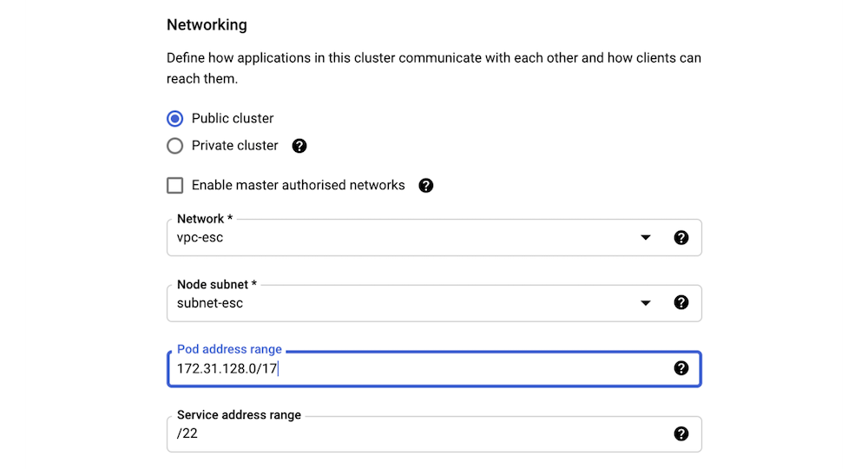Screen dimensions: 868x469
Task: Click into the Service address range field
Action: [417, 434]
